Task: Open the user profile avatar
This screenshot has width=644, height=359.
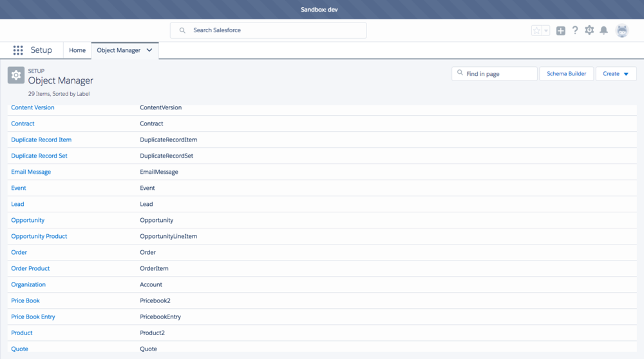Action: pyautogui.click(x=622, y=30)
